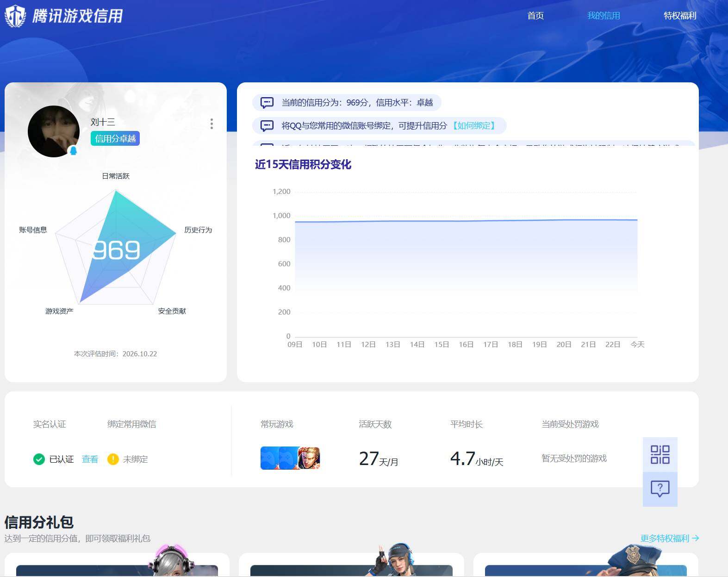Click the 实名认证 label

(50, 424)
